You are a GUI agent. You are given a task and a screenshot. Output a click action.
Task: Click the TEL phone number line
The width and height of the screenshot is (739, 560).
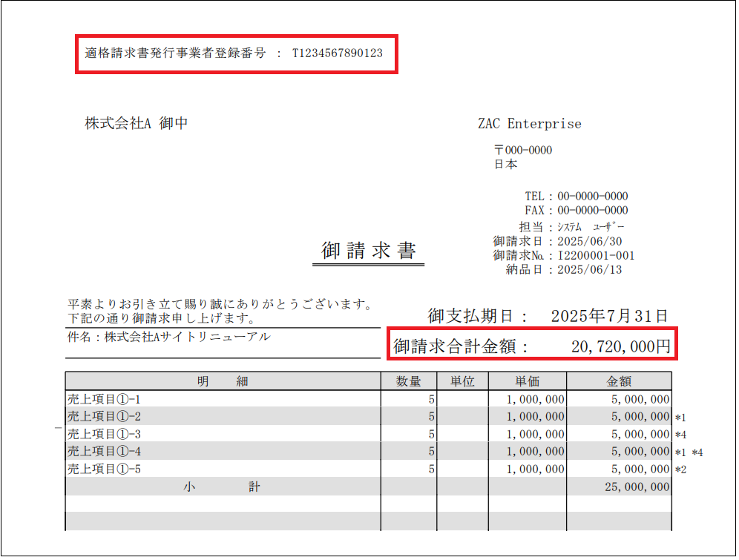pyautogui.click(x=576, y=197)
